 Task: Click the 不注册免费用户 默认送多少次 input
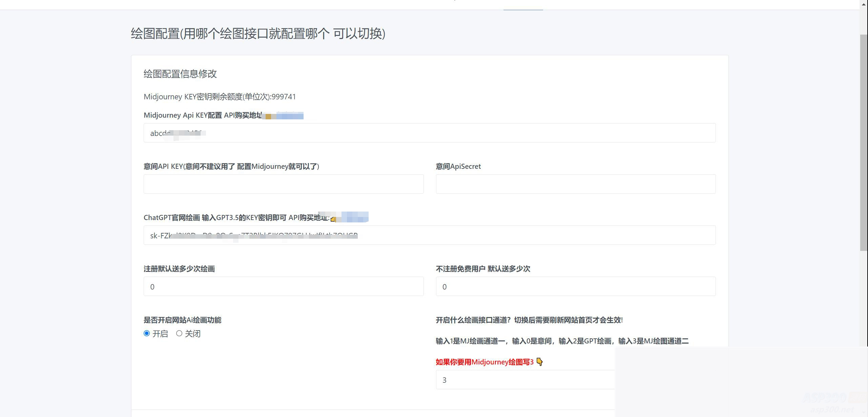point(575,286)
